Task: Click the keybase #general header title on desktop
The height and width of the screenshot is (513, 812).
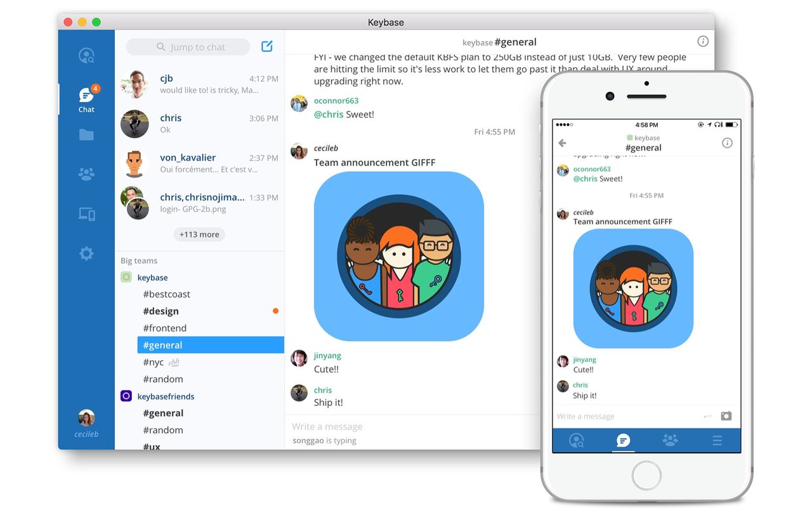Action: [x=499, y=42]
